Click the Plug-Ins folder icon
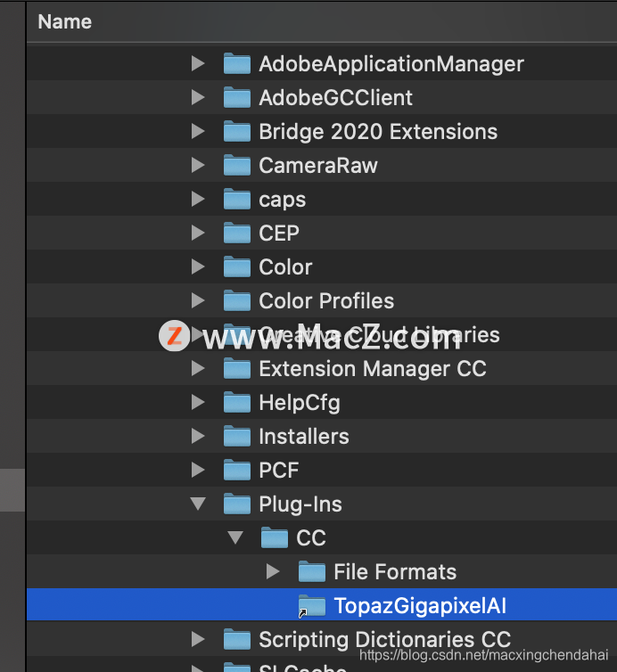The width and height of the screenshot is (617, 672). pos(237,504)
